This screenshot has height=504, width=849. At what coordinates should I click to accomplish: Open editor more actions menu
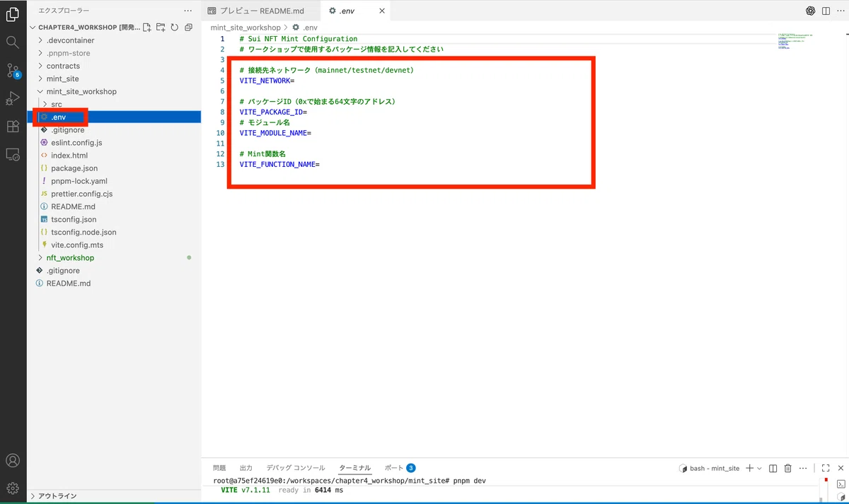coord(839,11)
